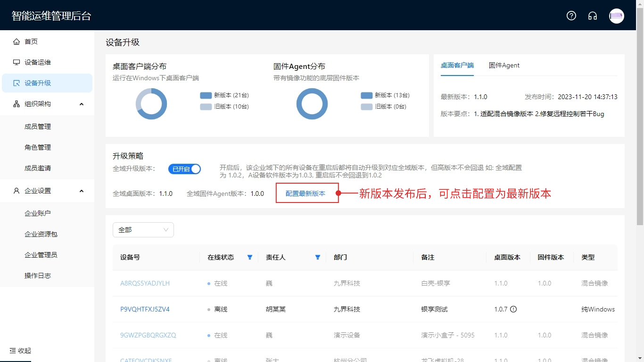Click the 离线 status of P9VQHTFXJ5ZV4
Image resolution: width=644 pixels, height=362 pixels.
pos(221,309)
